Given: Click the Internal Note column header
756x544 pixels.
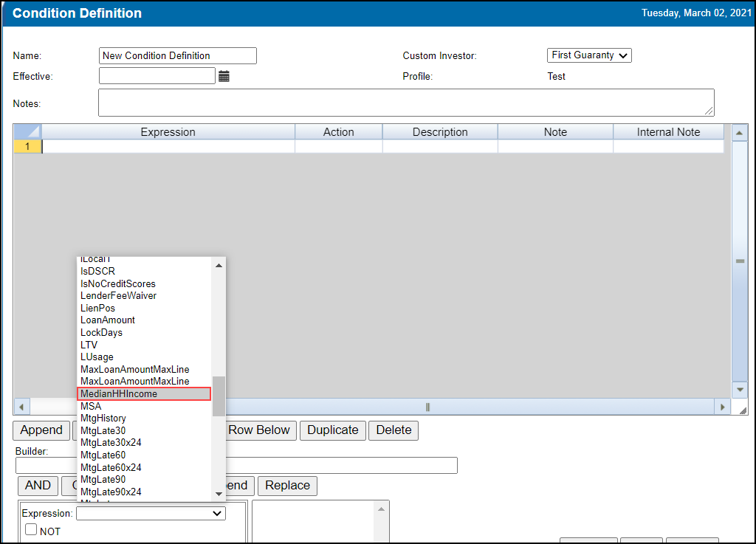Looking at the screenshot, I should click(x=668, y=132).
